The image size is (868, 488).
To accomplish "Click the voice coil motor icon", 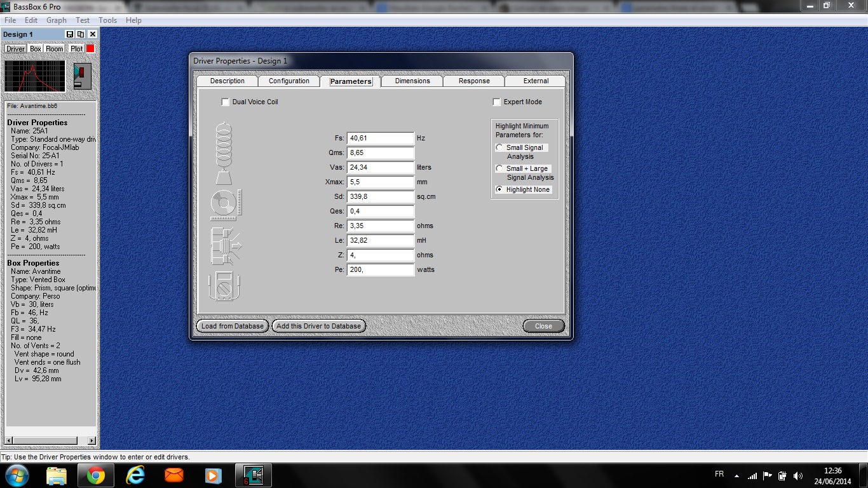I will click(x=226, y=246).
